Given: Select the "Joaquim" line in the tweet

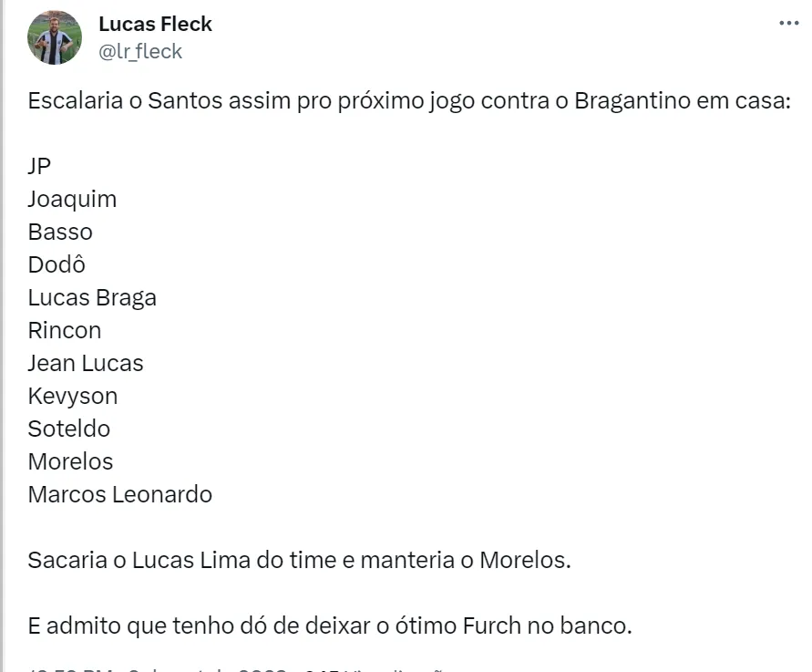Looking at the screenshot, I should coord(72,199).
